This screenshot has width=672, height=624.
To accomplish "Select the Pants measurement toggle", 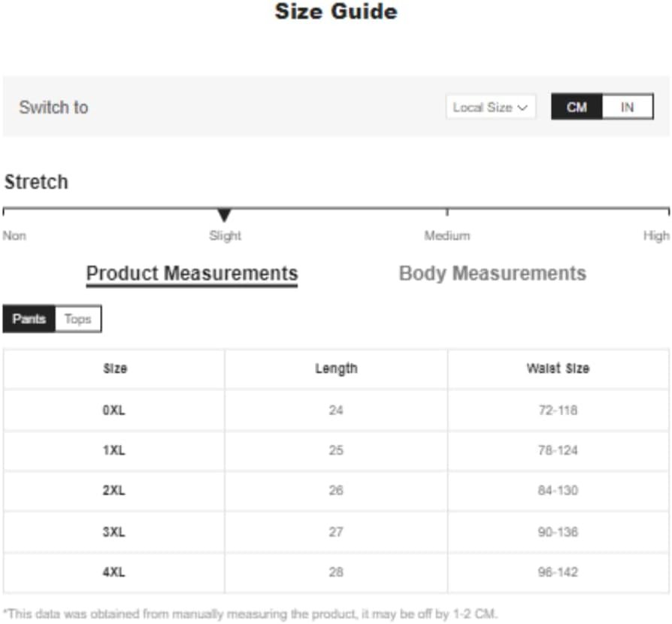I will (29, 319).
